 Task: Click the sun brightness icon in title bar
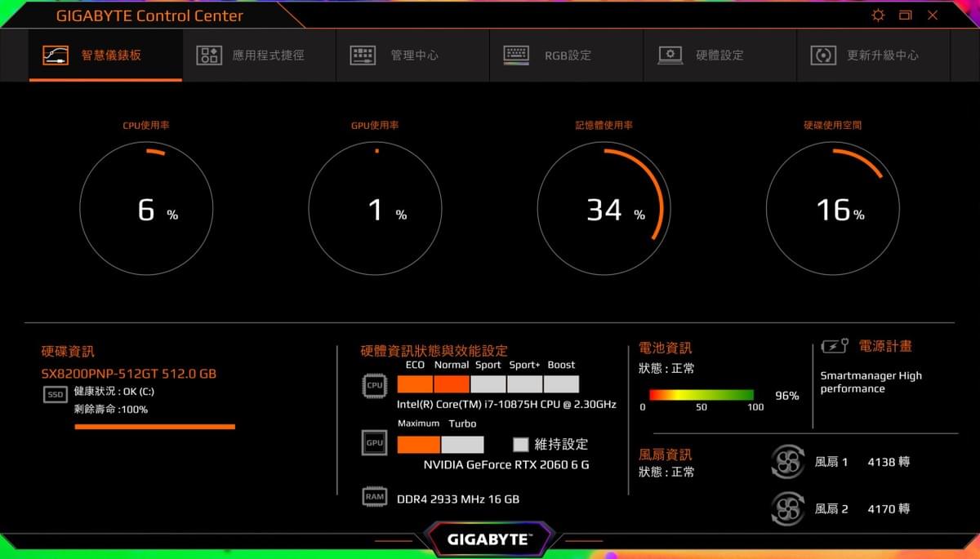(878, 15)
